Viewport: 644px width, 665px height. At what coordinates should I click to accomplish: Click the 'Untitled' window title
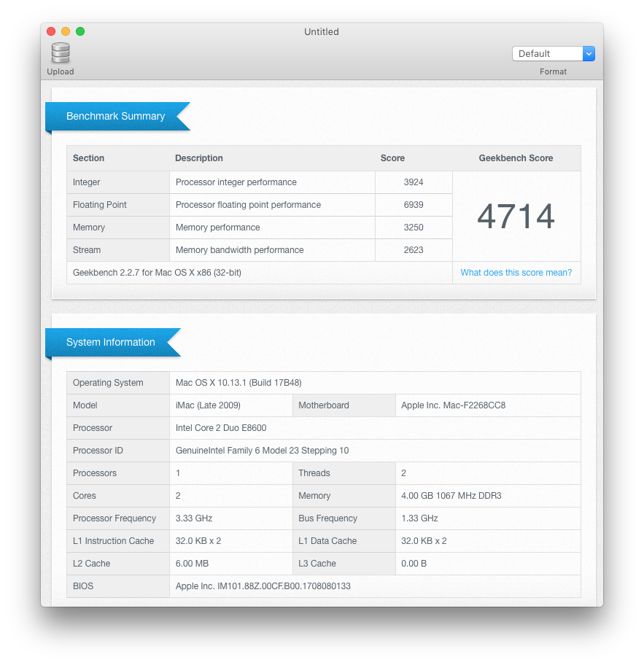click(322, 32)
